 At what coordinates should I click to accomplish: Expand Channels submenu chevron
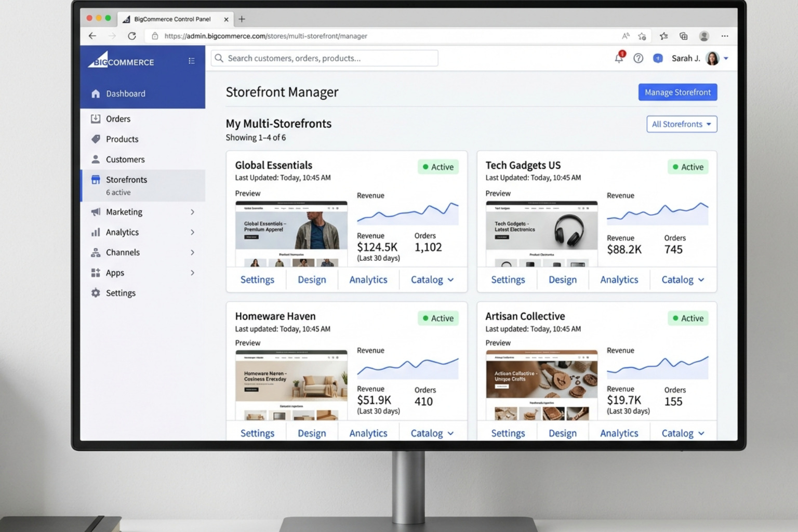tap(192, 252)
